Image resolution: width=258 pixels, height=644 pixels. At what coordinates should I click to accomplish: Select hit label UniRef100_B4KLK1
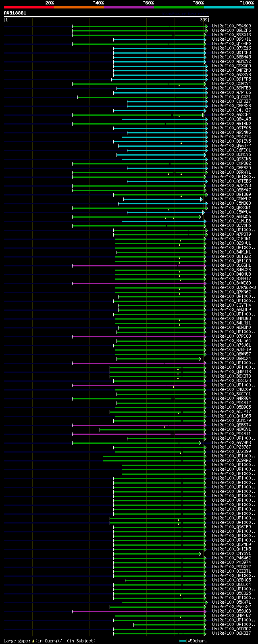(231, 252)
